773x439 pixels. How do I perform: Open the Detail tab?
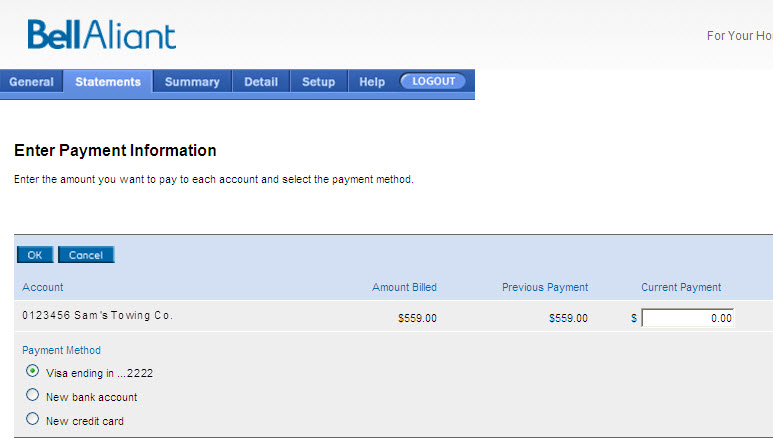(x=261, y=81)
